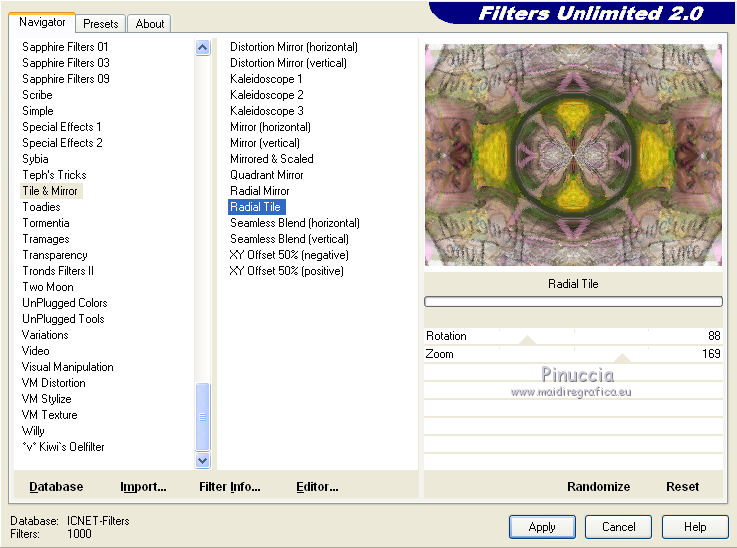Select Sapphire Filters 03 category

tap(65, 63)
